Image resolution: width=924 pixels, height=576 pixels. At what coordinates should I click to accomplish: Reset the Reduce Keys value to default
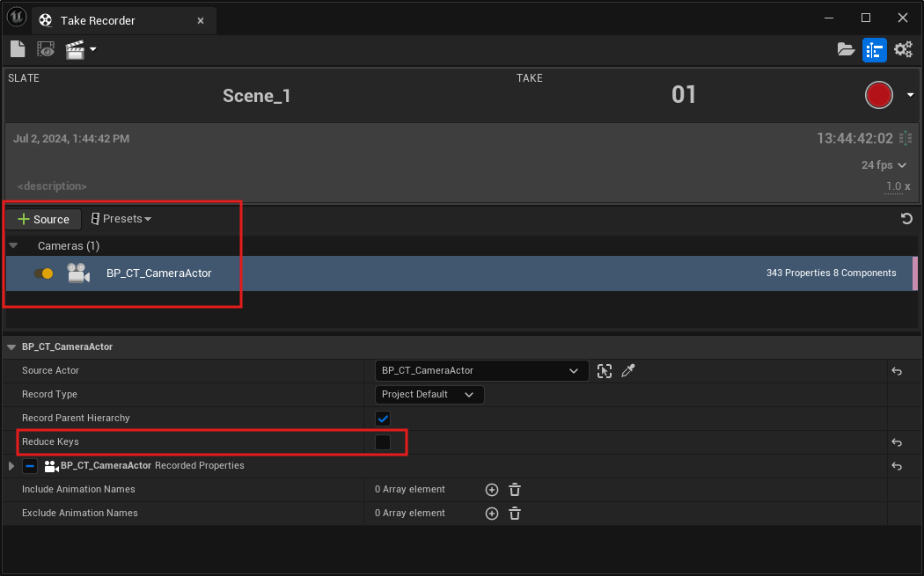coord(897,442)
